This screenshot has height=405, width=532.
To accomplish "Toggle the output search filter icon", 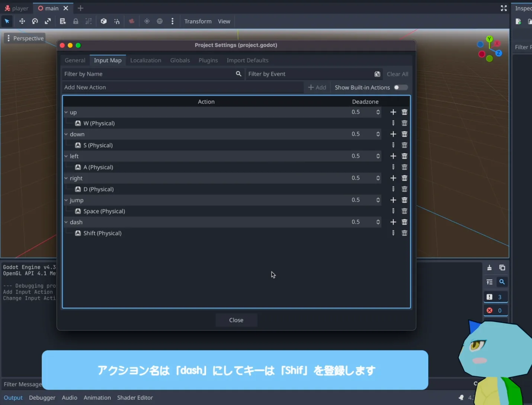I will point(502,282).
